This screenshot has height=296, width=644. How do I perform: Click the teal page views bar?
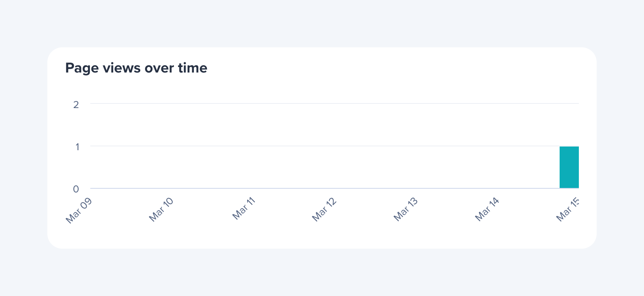point(569,168)
